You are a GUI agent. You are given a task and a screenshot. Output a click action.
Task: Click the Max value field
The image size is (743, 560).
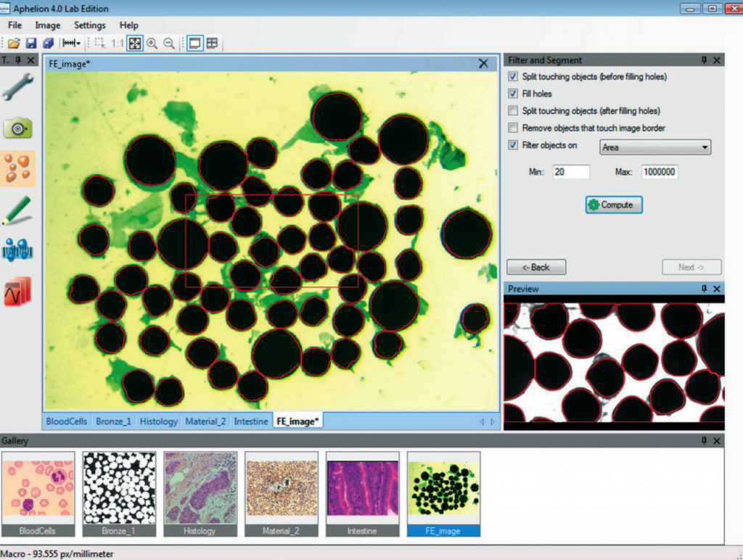coord(660,172)
